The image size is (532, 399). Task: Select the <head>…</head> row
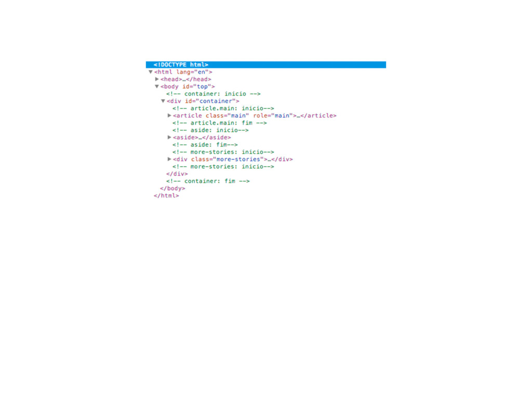point(185,79)
